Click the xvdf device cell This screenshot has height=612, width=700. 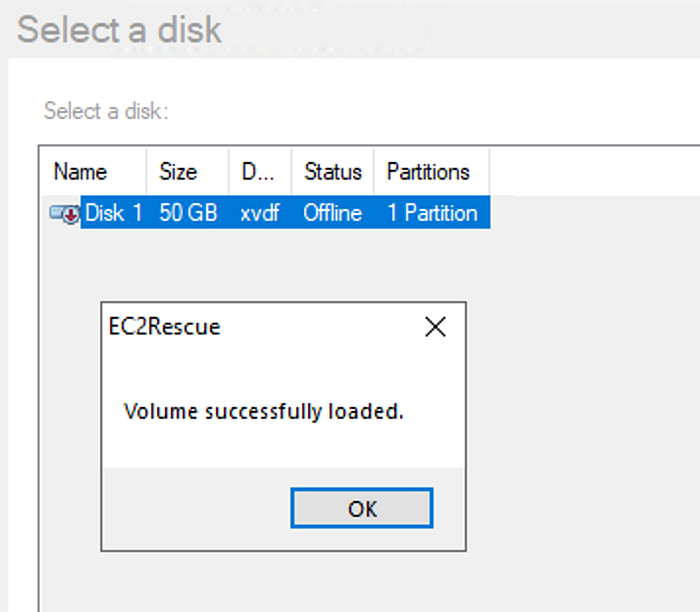[x=260, y=213]
